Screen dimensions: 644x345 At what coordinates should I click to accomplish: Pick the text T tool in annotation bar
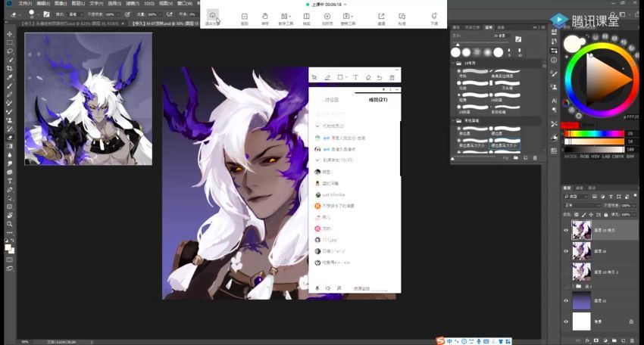click(x=355, y=77)
